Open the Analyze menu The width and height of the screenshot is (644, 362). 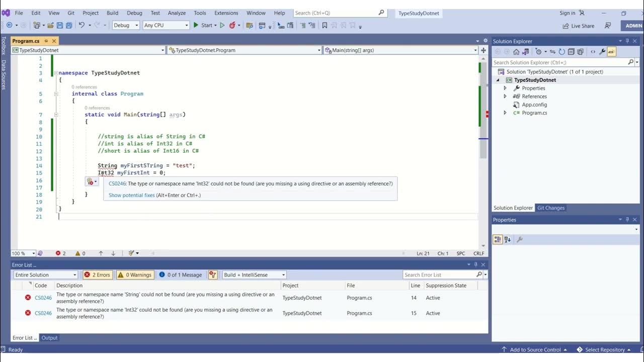point(177,13)
